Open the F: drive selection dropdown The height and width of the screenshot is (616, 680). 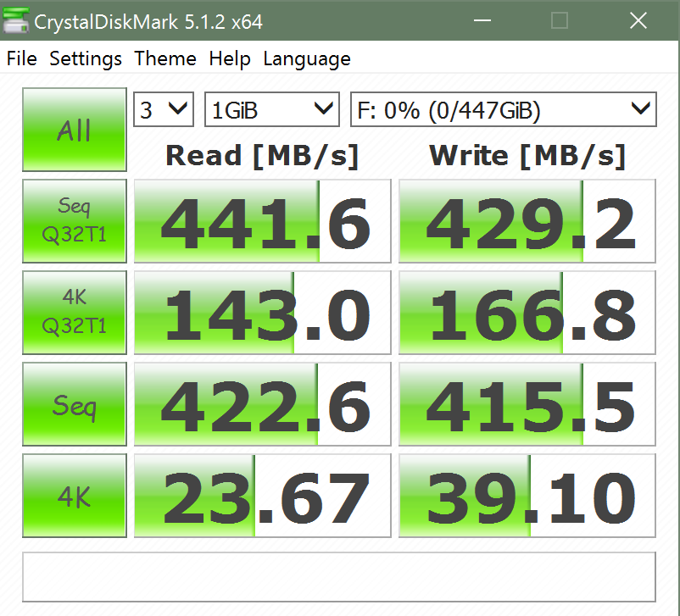pos(503,109)
